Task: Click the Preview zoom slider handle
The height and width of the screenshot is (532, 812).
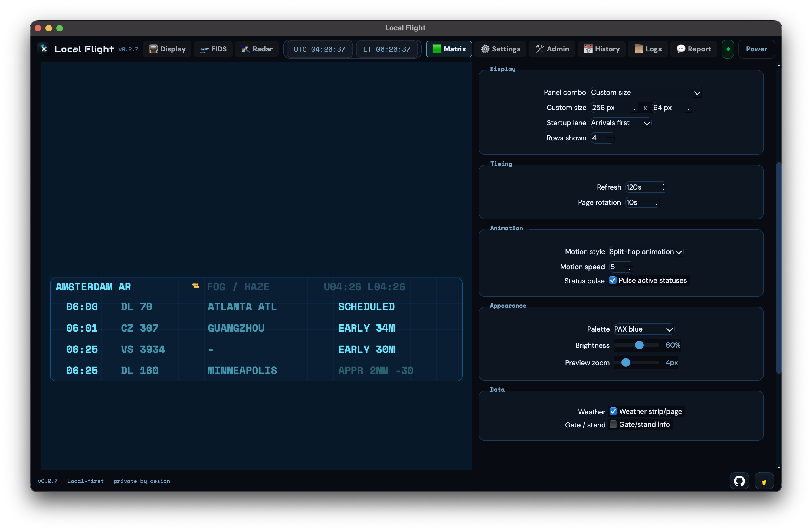Action: [626, 363]
